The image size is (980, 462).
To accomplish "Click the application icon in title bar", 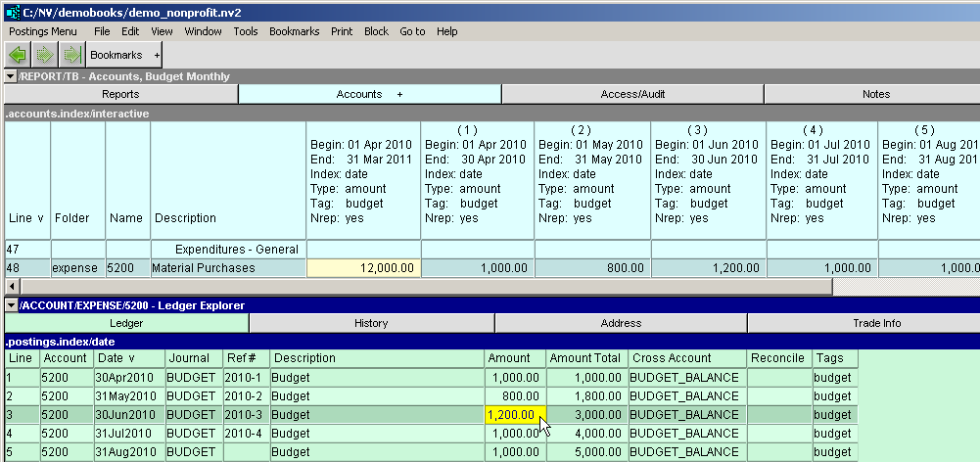I will [12, 11].
